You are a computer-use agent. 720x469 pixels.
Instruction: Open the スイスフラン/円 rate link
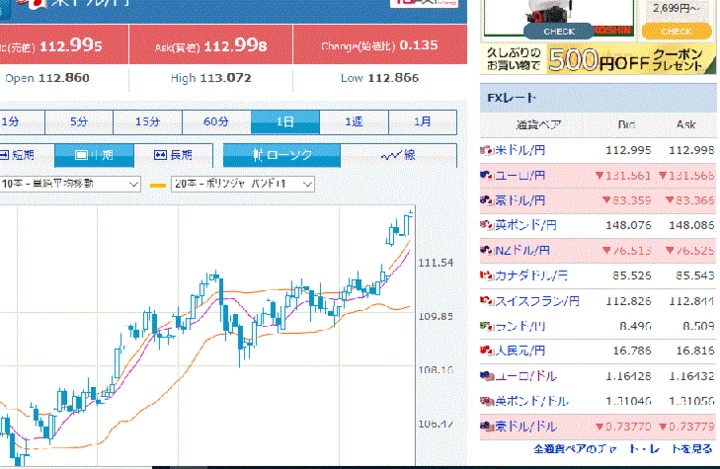(537, 301)
